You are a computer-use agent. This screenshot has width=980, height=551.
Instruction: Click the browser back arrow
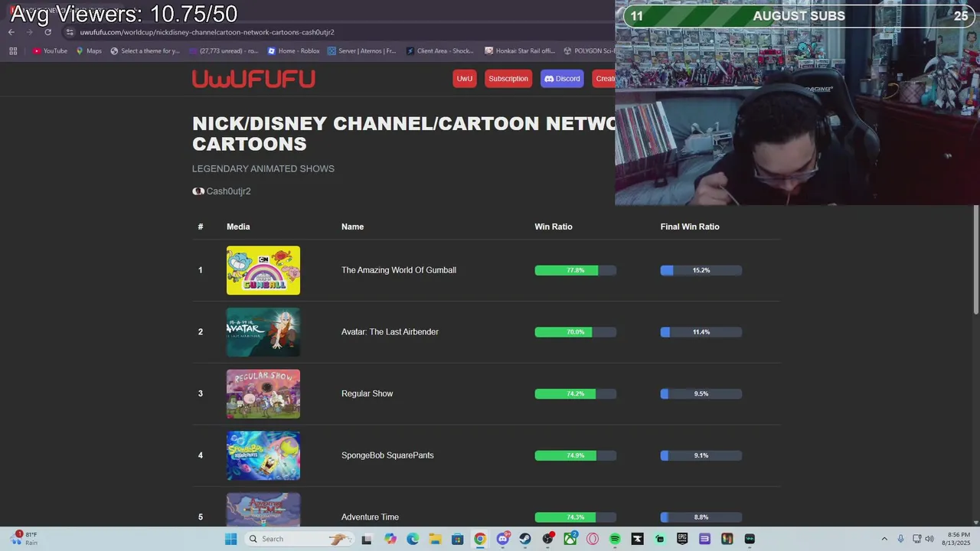[x=11, y=32]
